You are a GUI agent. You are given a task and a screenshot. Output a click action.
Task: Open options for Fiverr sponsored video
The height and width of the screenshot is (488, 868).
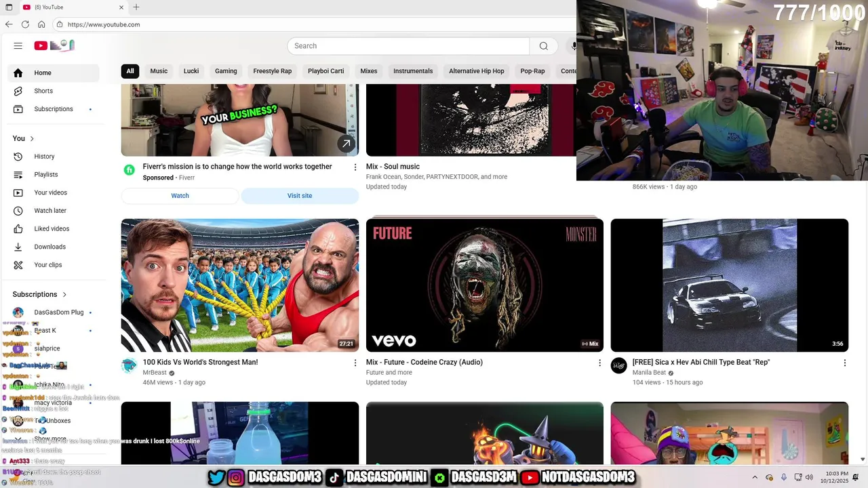point(355,167)
